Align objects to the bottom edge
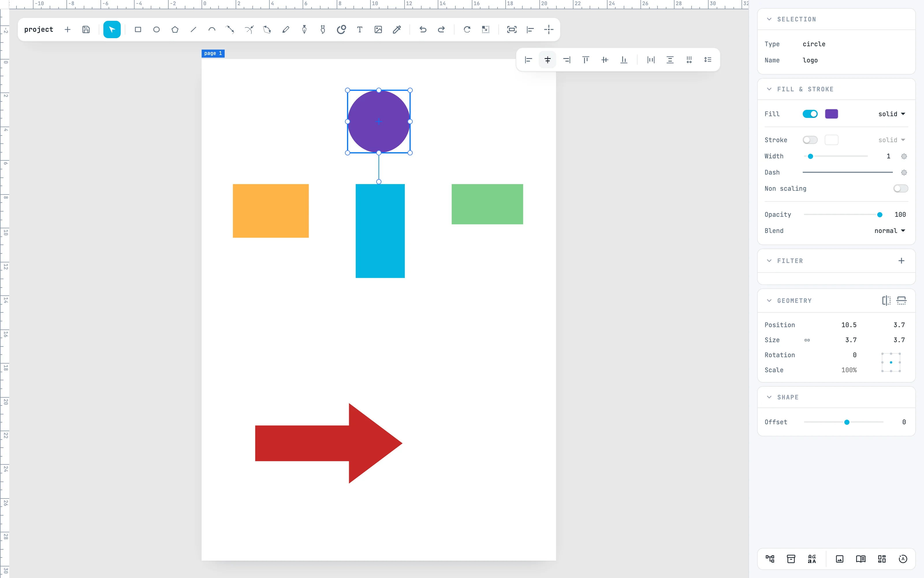924x578 pixels. coord(624,60)
